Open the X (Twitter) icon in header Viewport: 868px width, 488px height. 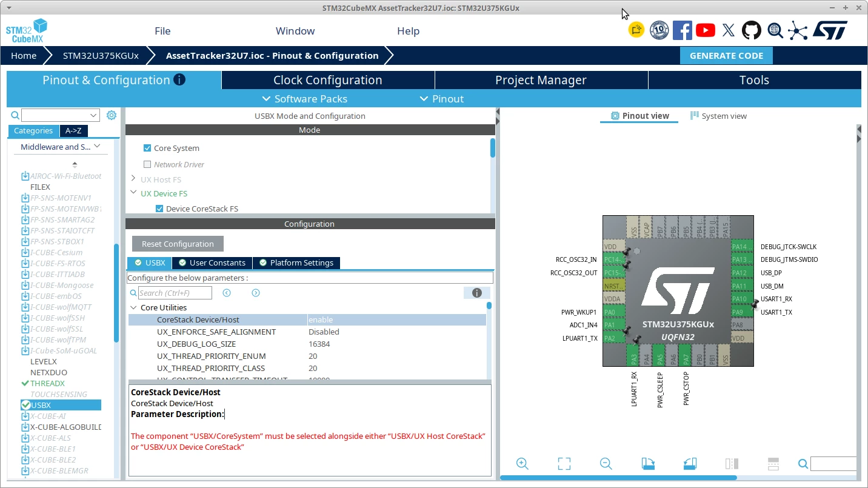coord(729,30)
